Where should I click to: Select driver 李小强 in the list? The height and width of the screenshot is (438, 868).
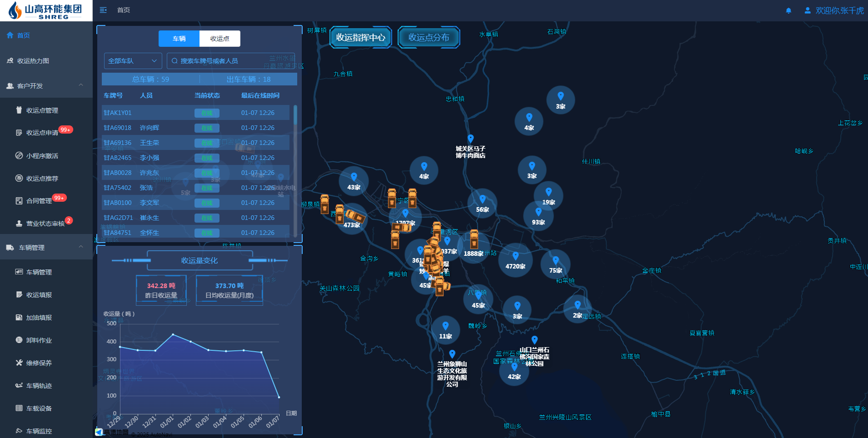pyautogui.click(x=150, y=158)
